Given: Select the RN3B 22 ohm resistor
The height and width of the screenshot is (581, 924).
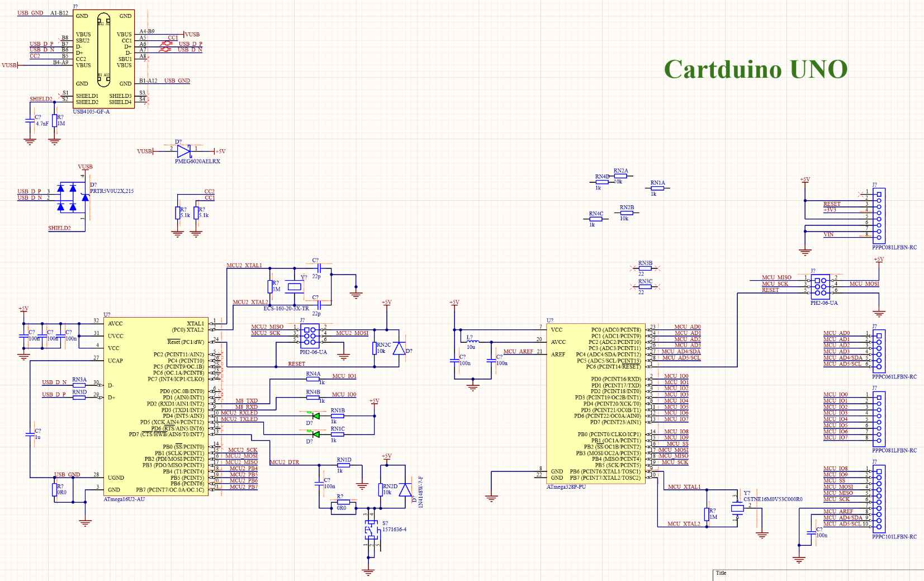Looking at the screenshot, I should [x=645, y=268].
